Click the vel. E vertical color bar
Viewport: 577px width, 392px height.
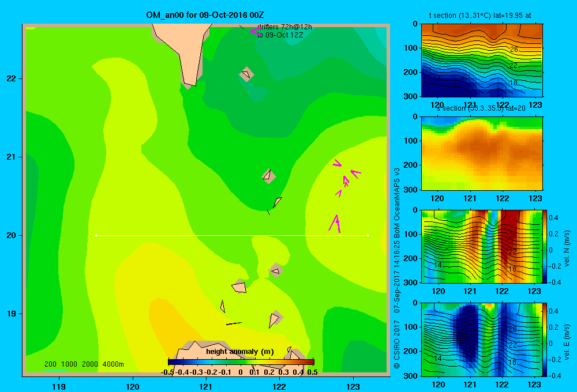point(545,340)
